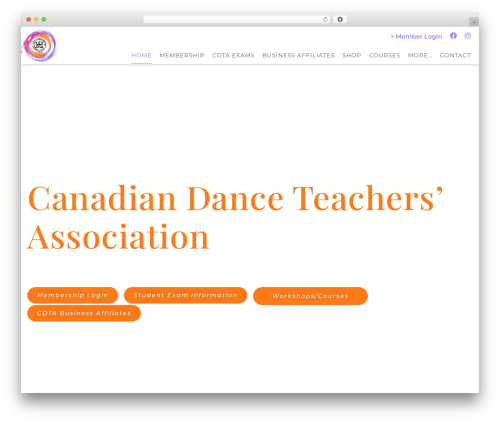
Task: Select the CDTA Business Affiliates button
Action: tap(84, 313)
